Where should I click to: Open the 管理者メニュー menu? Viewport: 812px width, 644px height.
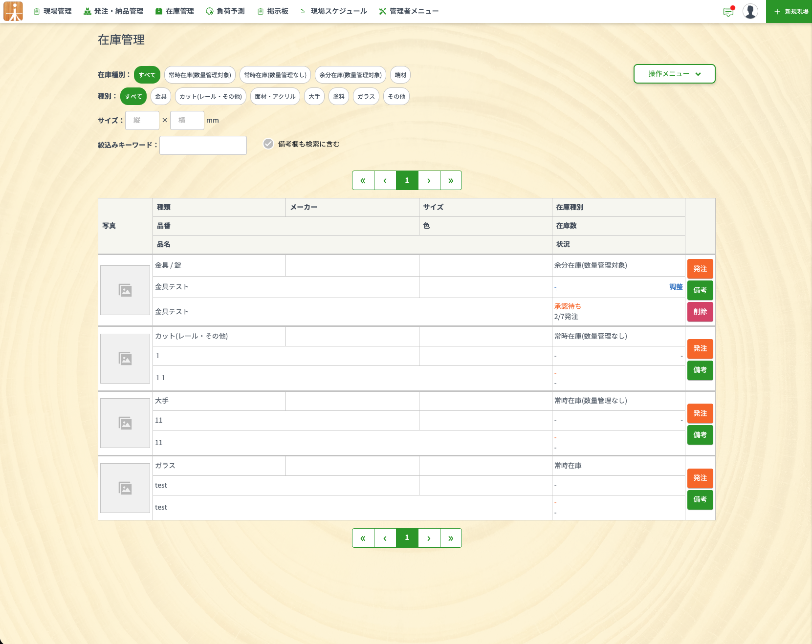[409, 11]
